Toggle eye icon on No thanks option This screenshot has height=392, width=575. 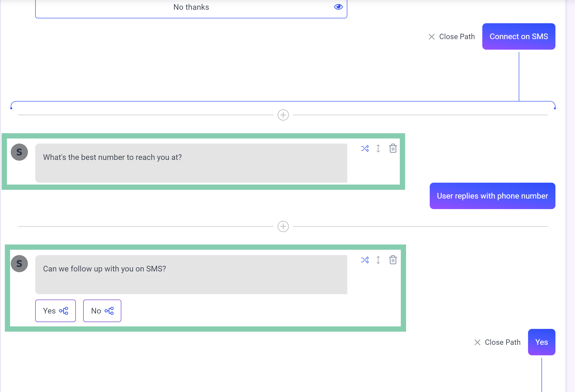click(x=338, y=7)
